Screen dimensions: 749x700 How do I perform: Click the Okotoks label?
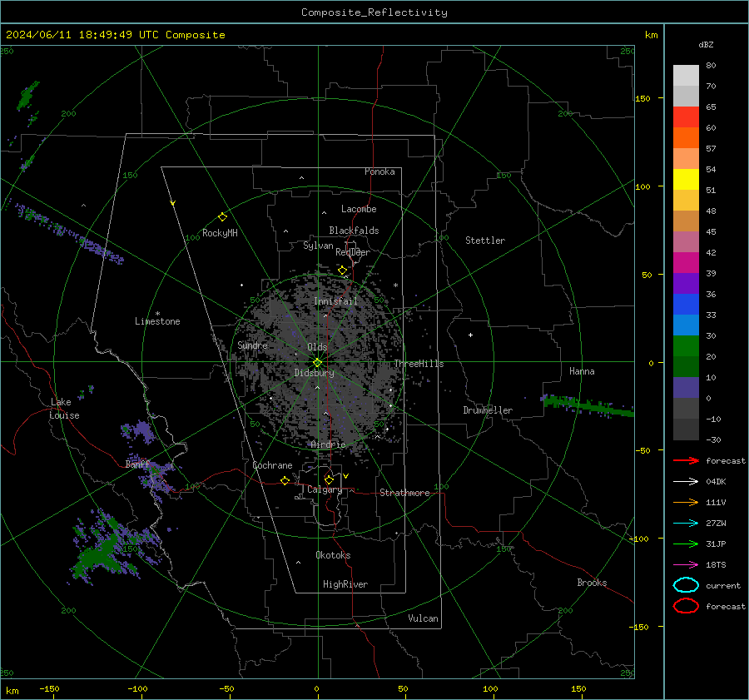(x=333, y=555)
